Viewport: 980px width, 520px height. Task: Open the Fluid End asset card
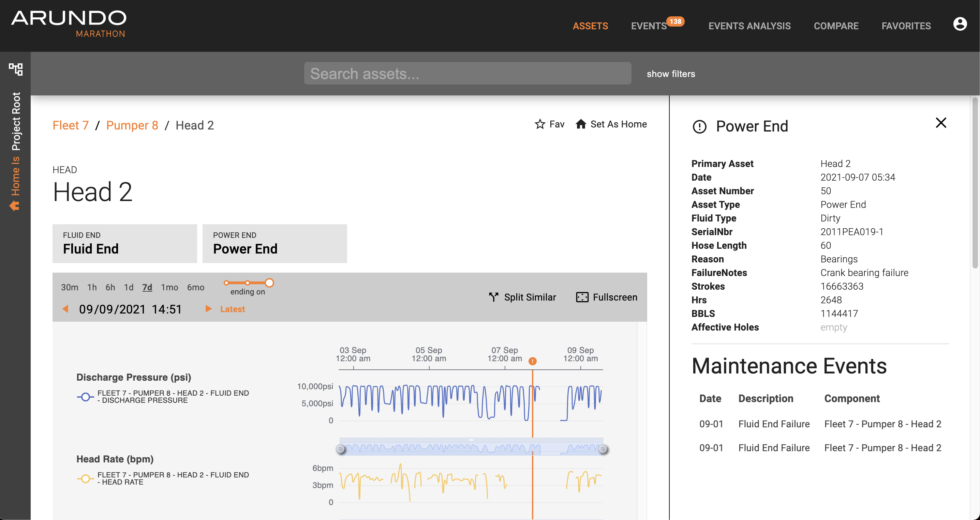(x=124, y=243)
